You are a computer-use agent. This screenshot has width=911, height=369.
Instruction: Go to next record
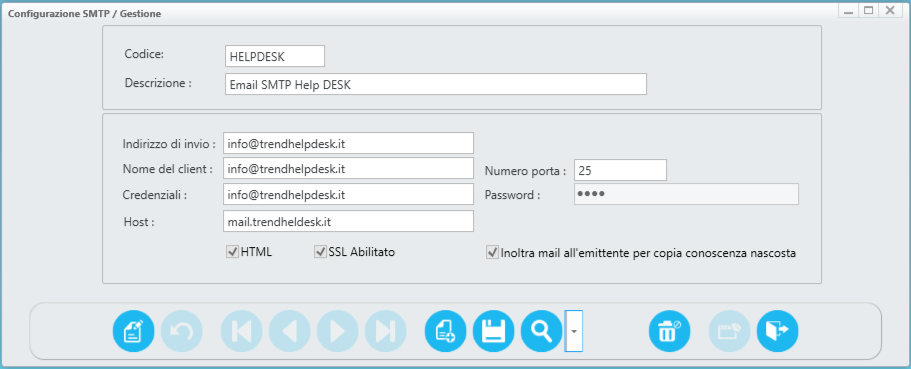coord(338,331)
